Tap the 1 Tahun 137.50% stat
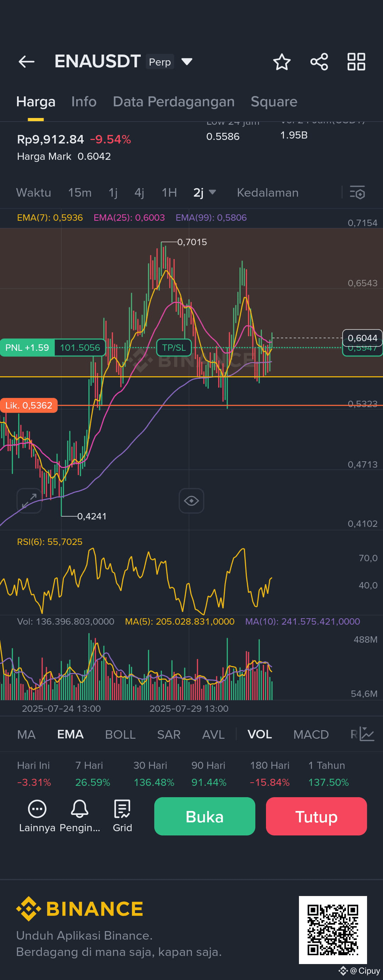 coord(328,773)
